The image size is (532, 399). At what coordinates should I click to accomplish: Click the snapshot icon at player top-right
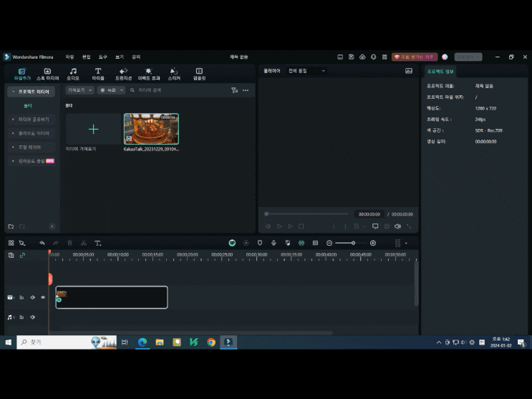pos(409,71)
